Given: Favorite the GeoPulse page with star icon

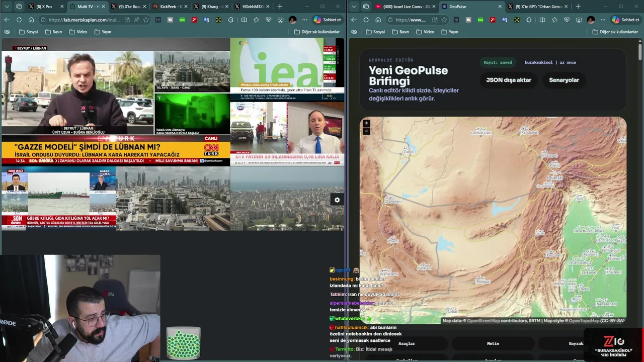Looking at the screenshot, I should pyautogui.click(x=444, y=20).
